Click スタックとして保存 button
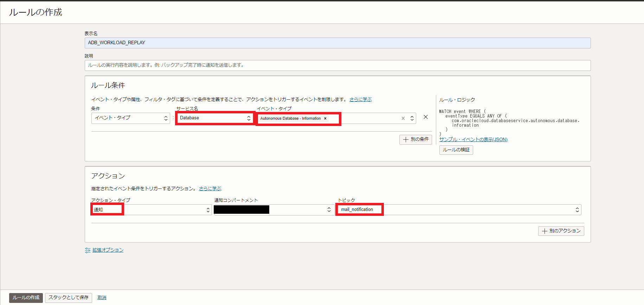Screen dimensions: 644x305 pos(69,298)
